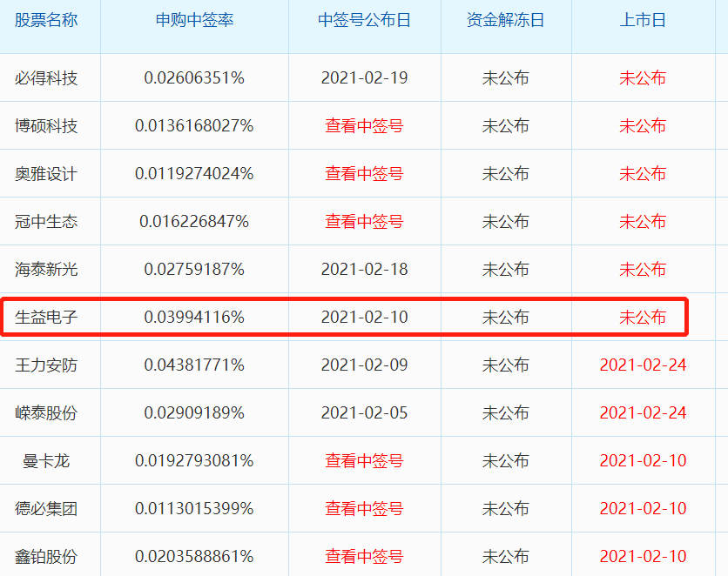Select stock name 必得科技
Image resolution: width=728 pixels, height=576 pixels.
(46, 78)
